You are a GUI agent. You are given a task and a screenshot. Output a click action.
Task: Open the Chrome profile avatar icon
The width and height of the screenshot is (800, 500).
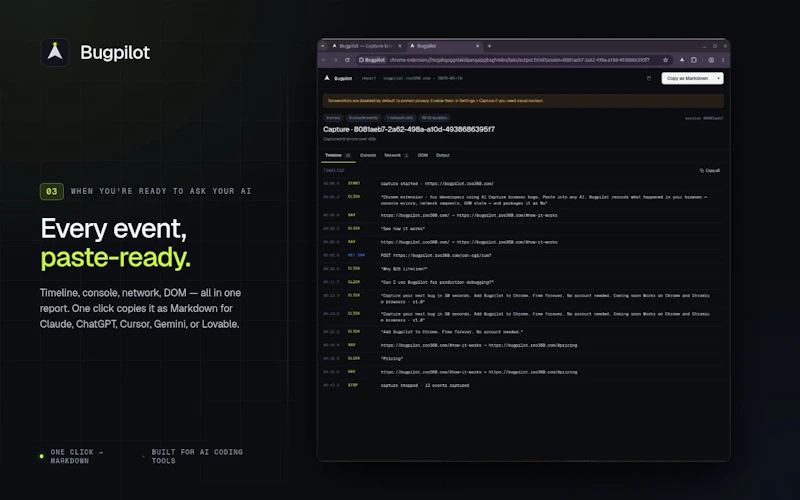click(711, 60)
